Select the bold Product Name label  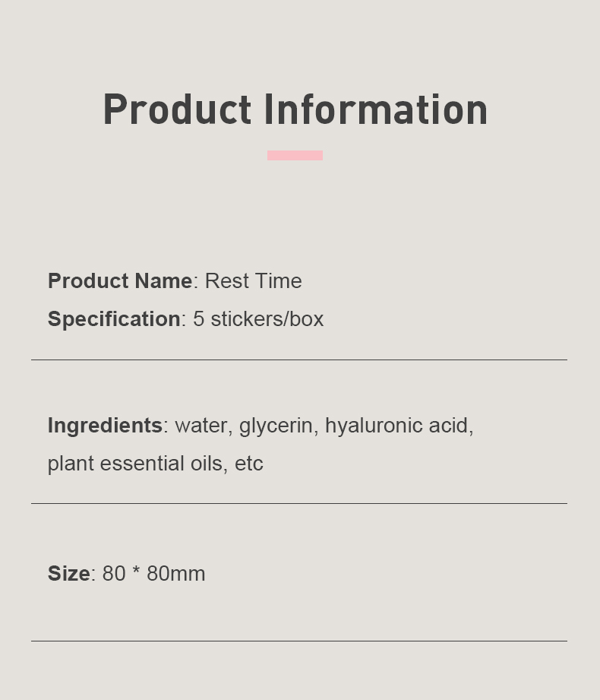pyautogui.click(x=120, y=281)
